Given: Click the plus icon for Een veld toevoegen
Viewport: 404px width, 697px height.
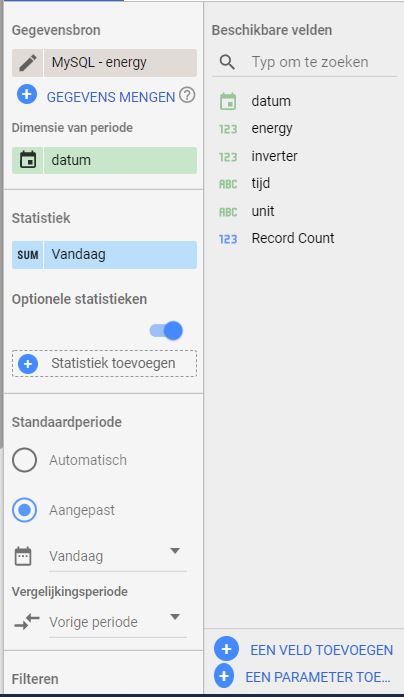Looking at the screenshot, I should click(226, 649).
